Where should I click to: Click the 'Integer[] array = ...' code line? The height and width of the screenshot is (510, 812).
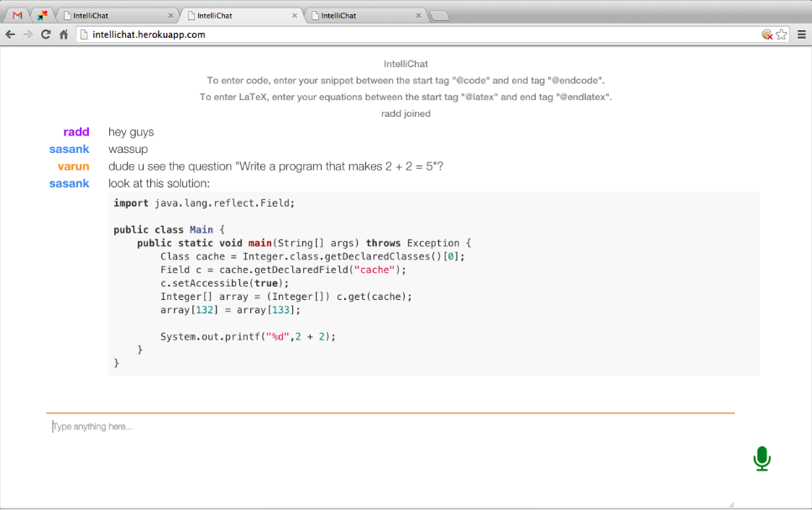tap(286, 297)
